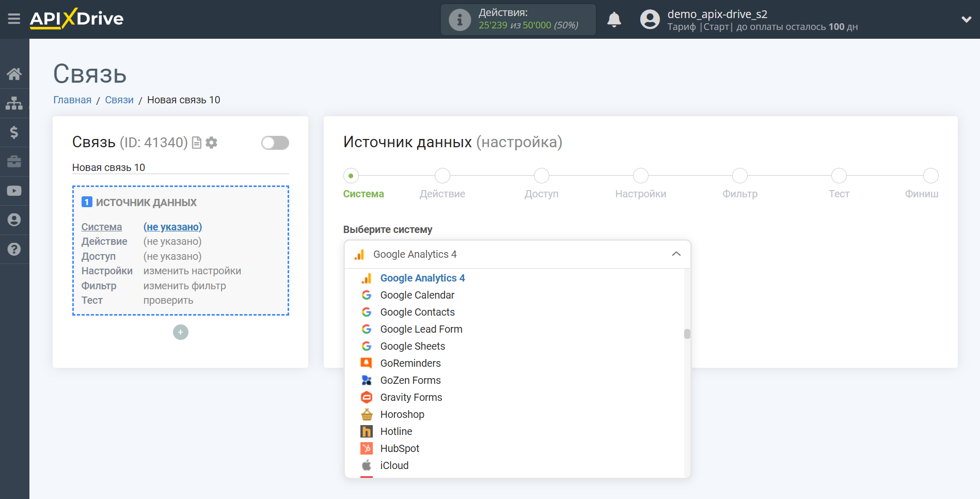Viewport: 980px width, 499px height.
Task: Choose Gravity Forms from list
Action: 514,397
